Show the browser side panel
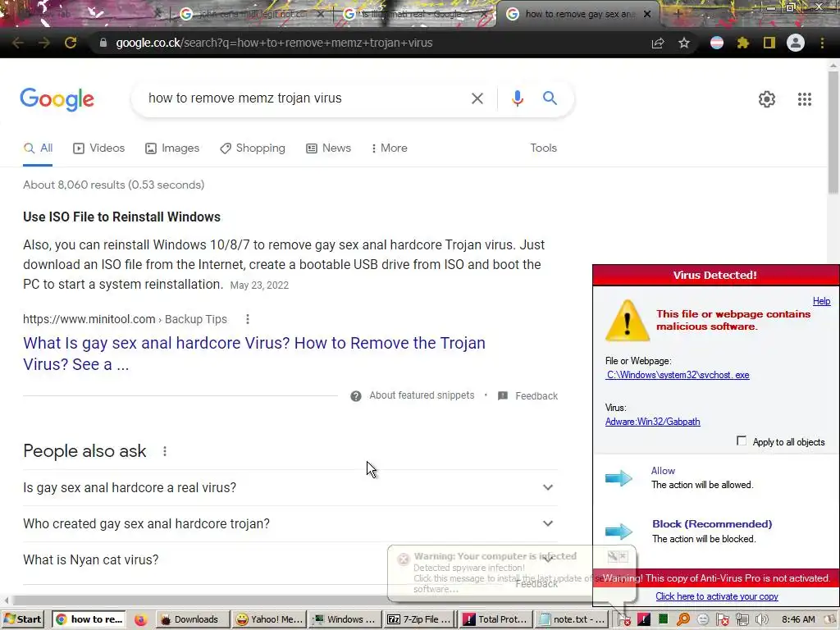The width and height of the screenshot is (840, 630). (x=769, y=43)
